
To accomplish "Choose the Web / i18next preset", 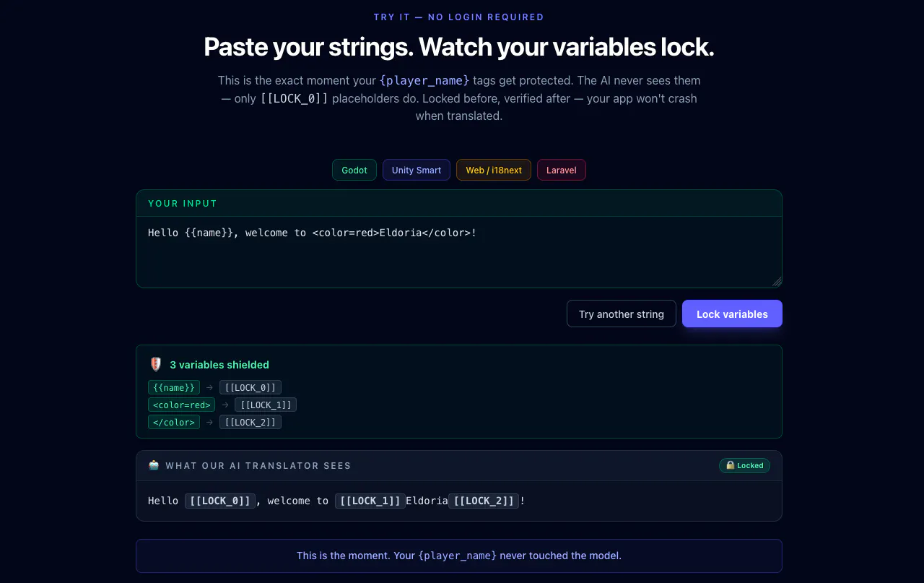I will click(x=494, y=170).
